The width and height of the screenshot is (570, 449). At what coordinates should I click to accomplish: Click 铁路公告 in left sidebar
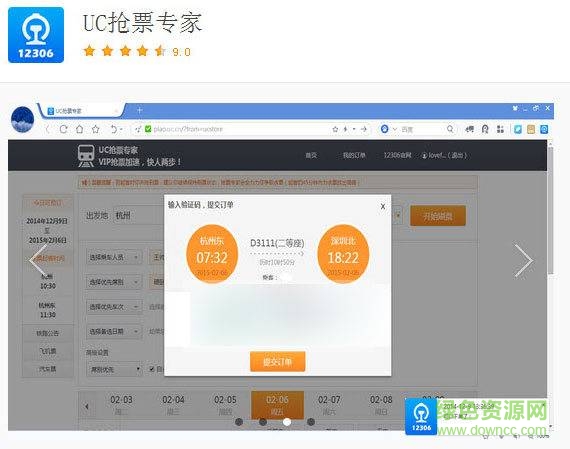click(x=48, y=333)
